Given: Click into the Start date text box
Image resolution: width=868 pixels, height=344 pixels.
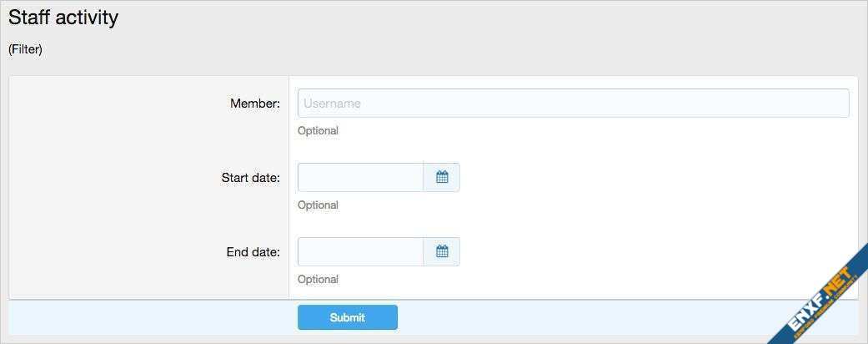Looking at the screenshot, I should click(x=361, y=177).
